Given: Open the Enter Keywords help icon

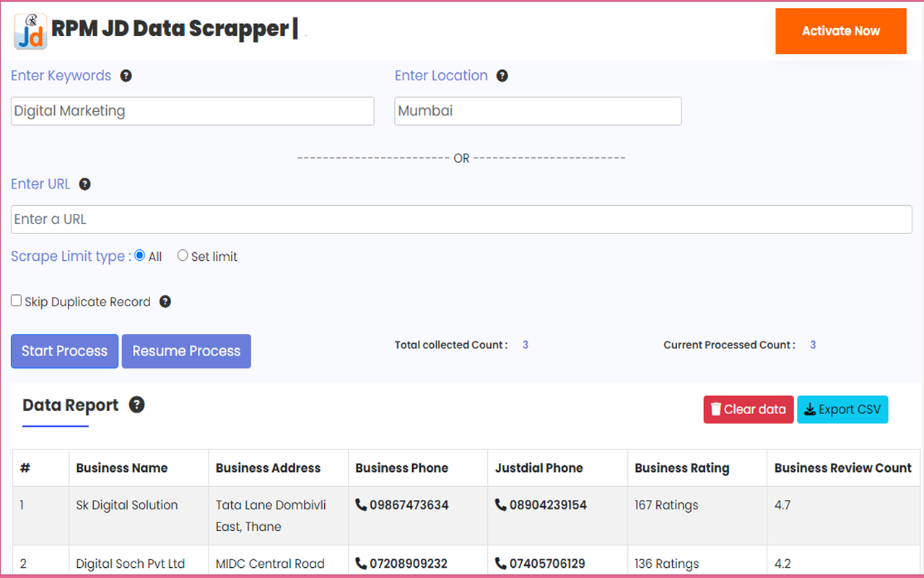Looking at the screenshot, I should (x=126, y=76).
